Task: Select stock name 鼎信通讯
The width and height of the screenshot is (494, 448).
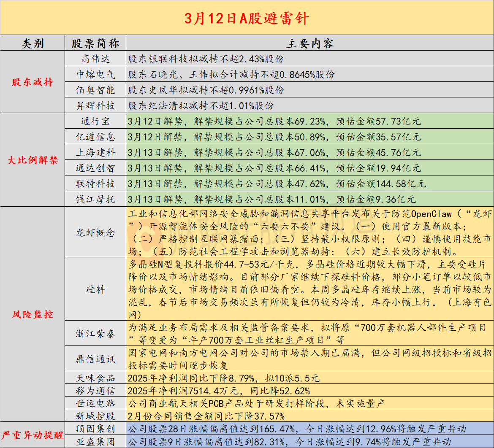Action: [x=95, y=359]
